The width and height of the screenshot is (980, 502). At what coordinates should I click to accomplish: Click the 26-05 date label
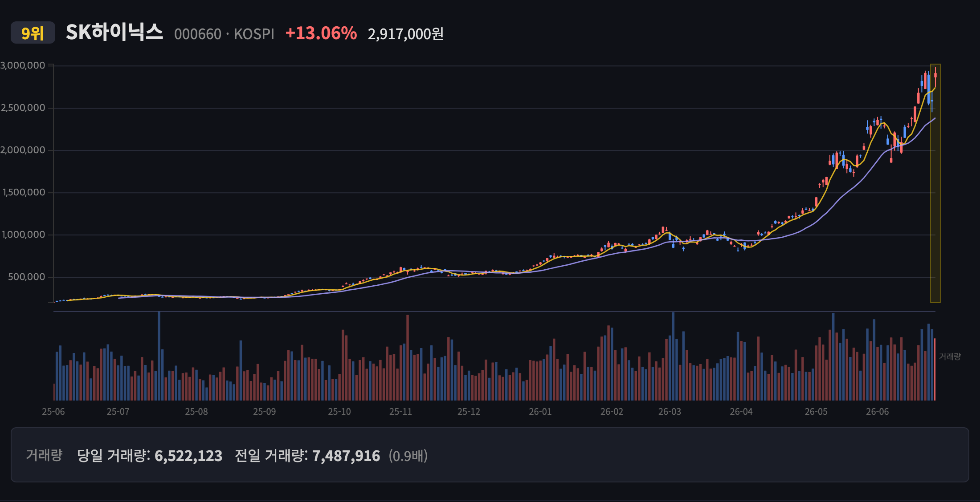[x=816, y=412]
